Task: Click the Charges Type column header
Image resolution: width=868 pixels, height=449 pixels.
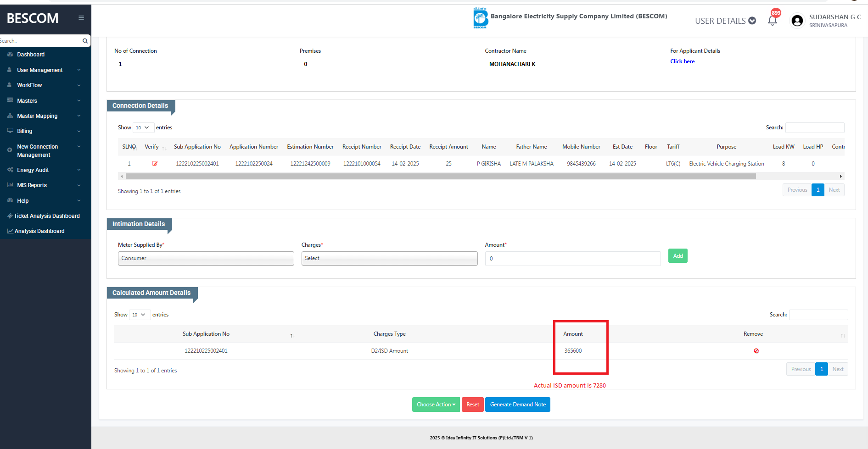Action: pyautogui.click(x=389, y=334)
